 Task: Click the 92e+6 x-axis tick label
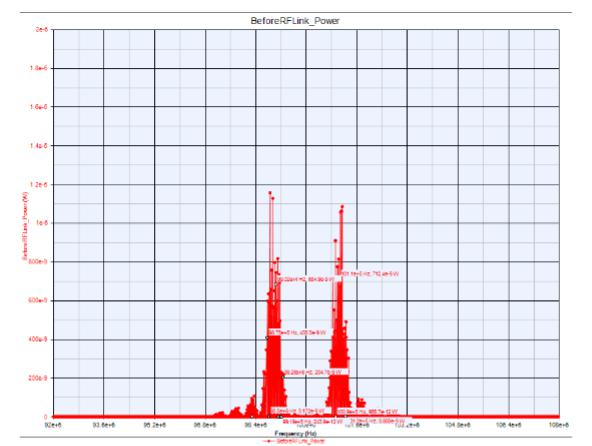click(53, 425)
